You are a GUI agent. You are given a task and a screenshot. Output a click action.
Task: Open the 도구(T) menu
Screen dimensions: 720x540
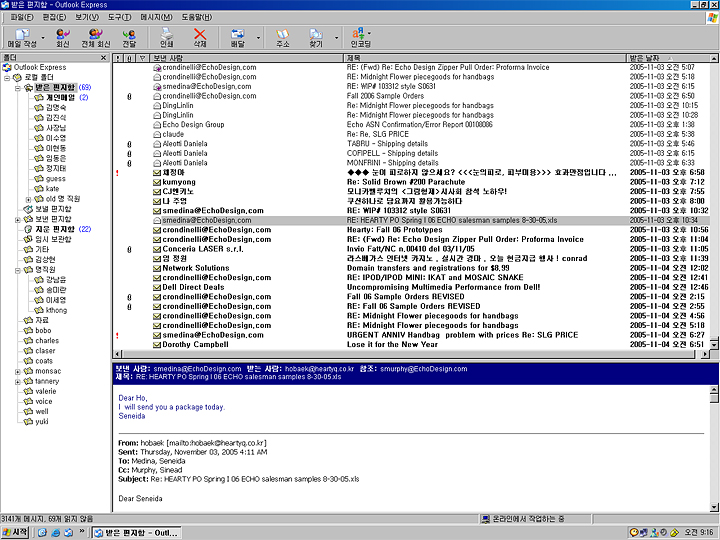119,17
